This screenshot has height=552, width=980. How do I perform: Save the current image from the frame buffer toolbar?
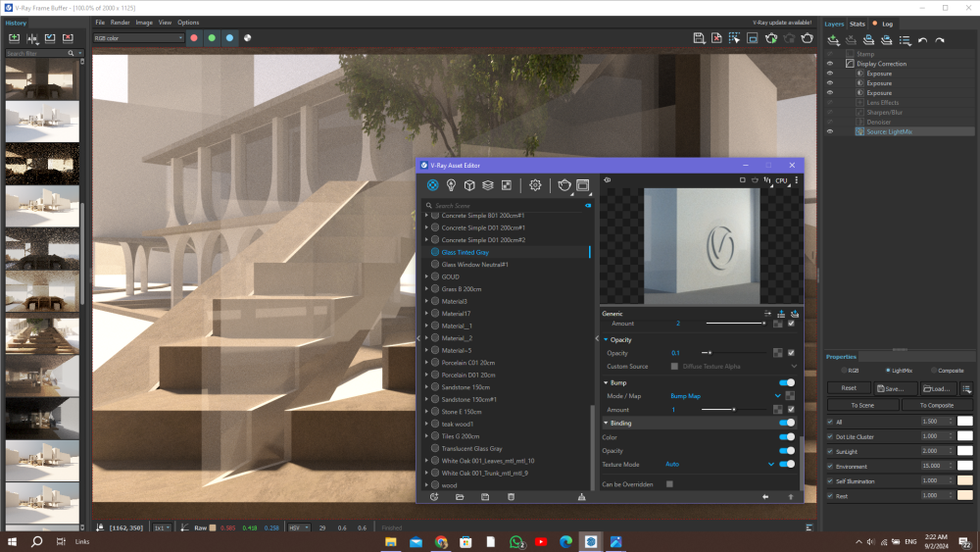click(x=698, y=38)
